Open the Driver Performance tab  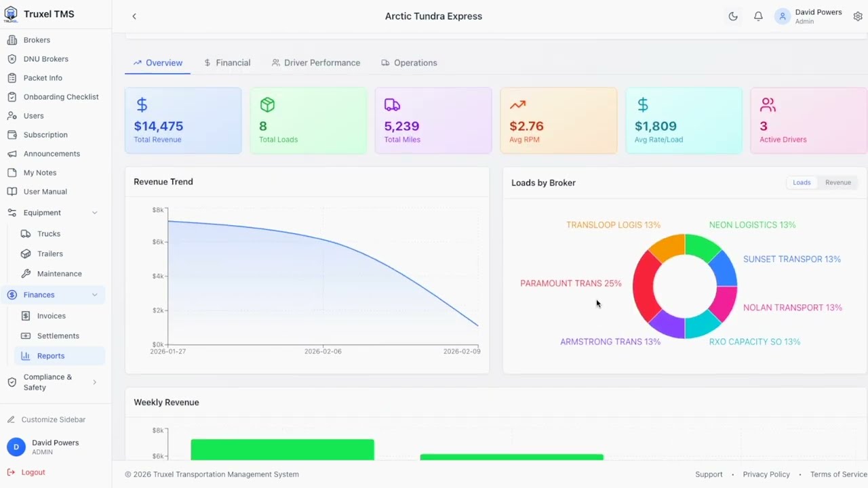point(316,63)
